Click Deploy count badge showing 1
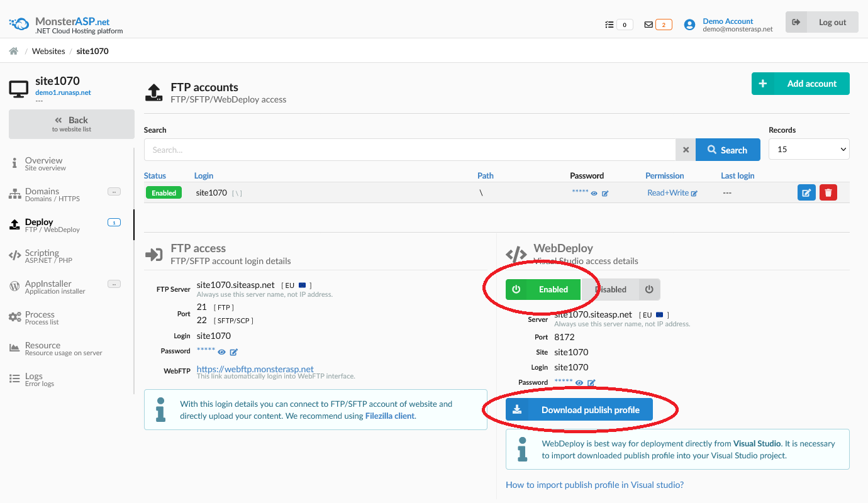Viewport: 868px width, 503px height. tap(114, 222)
